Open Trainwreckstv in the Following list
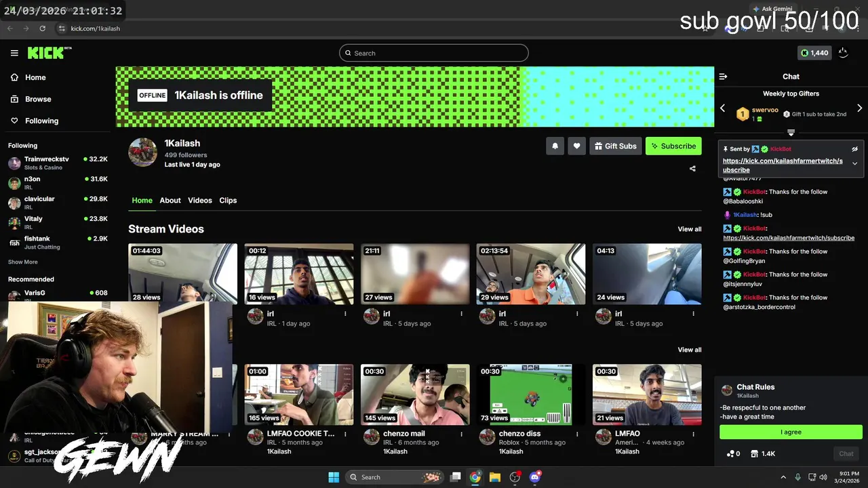This screenshot has height=488, width=868. (58, 163)
